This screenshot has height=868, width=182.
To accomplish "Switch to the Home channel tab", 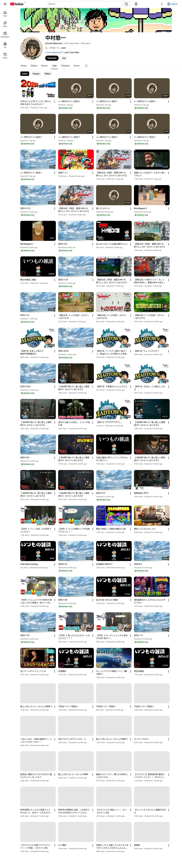I will point(24,66).
